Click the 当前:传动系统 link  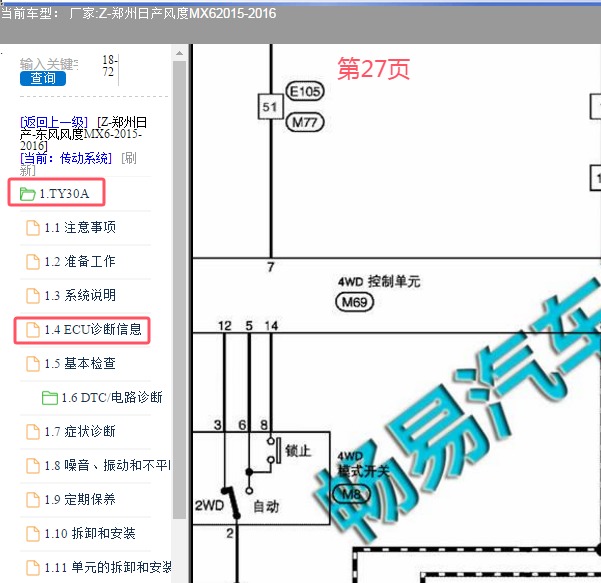[66, 158]
